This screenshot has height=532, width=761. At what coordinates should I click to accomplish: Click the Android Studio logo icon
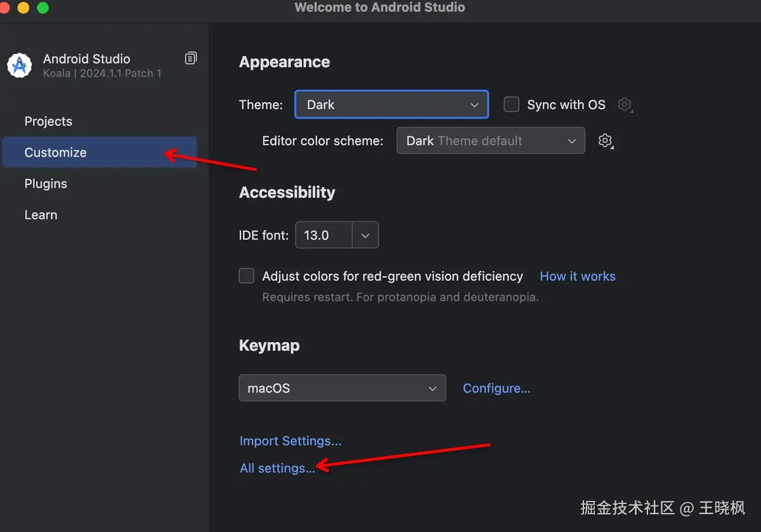pyautogui.click(x=20, y=65)
